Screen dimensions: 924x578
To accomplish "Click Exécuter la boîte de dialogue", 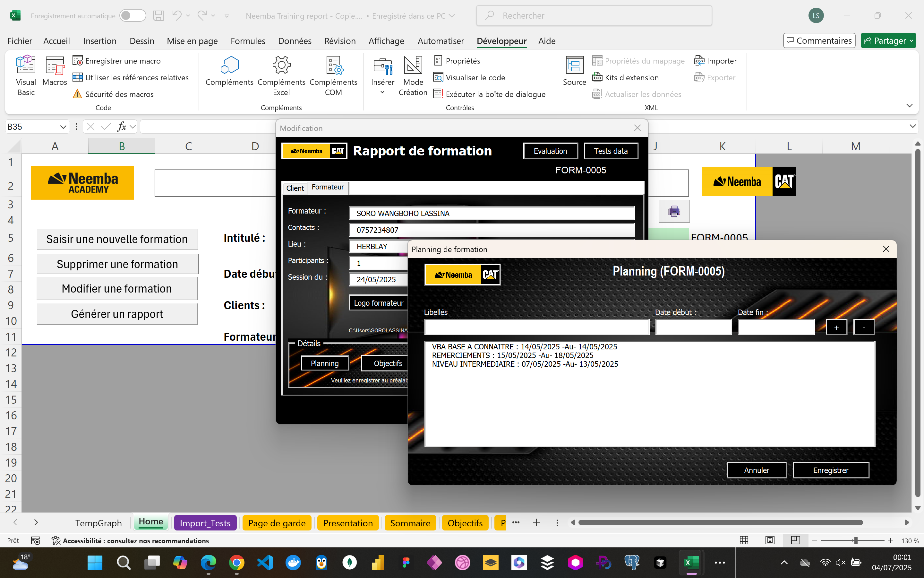I will pyautogui.click(x=490, y=94).
